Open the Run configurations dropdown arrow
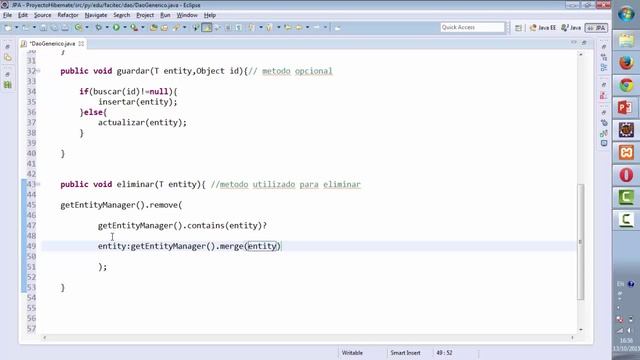Image resolution: width=640 pixels, height=360 pixels. click(124, 28)
